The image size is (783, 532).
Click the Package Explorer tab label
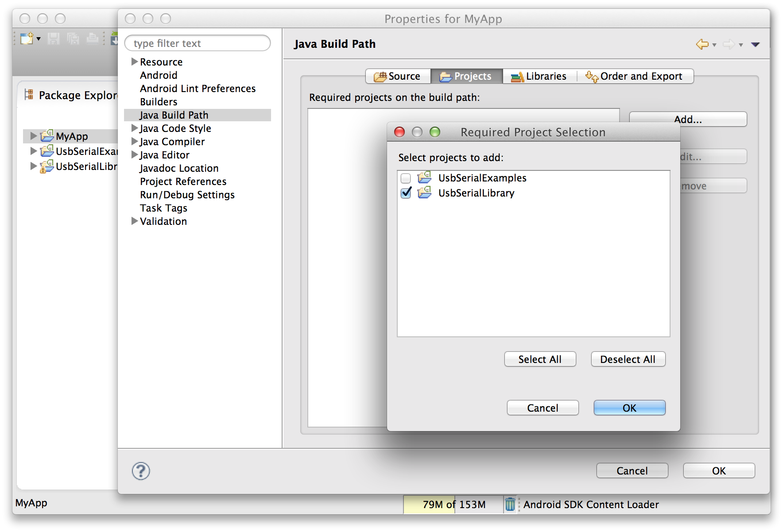[78, 95]
